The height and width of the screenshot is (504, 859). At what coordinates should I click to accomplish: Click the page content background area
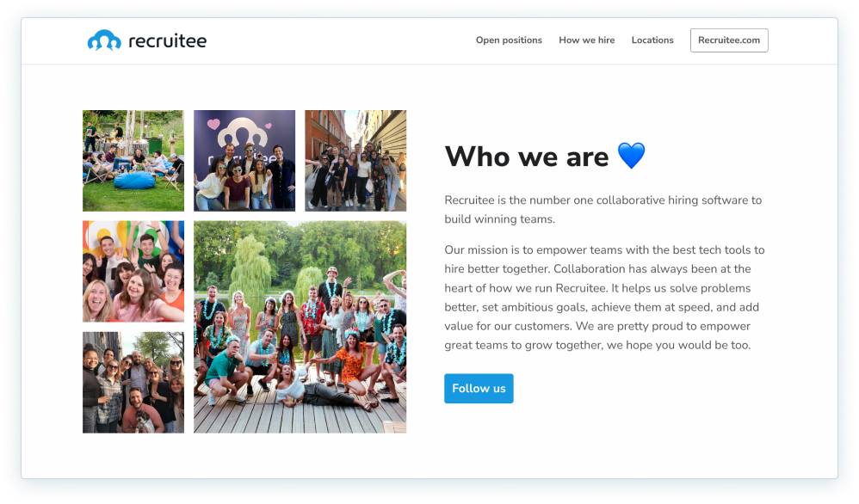pos(430,456)
